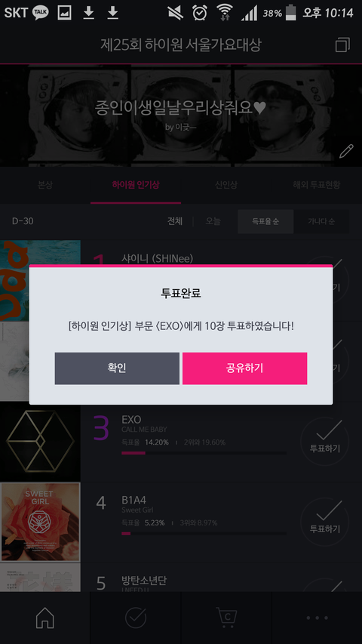This screenshot has height=644, width=362.
Task: Vote for EXO using 투표하기 check button
Action: [x=324, y=441]
